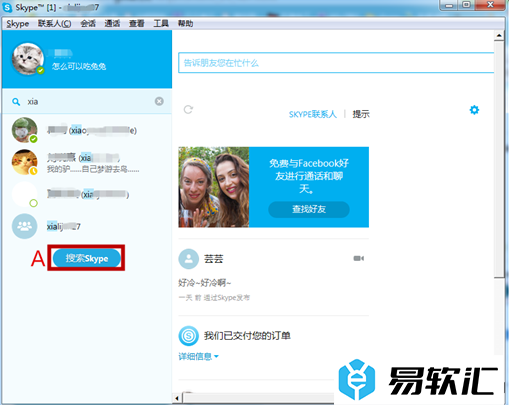Click the 搜索Skype button
This screenshot has height=405, width=509.
tap(87, 258)
